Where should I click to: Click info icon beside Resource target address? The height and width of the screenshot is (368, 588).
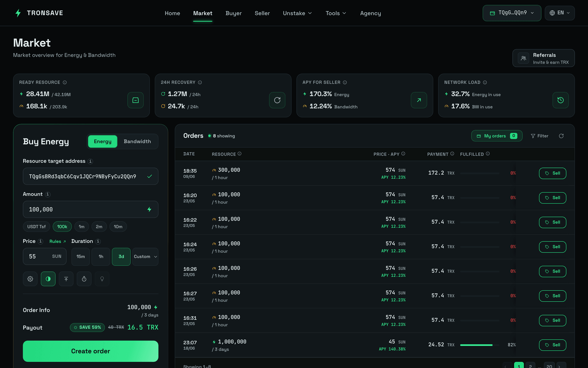[90, 161]
